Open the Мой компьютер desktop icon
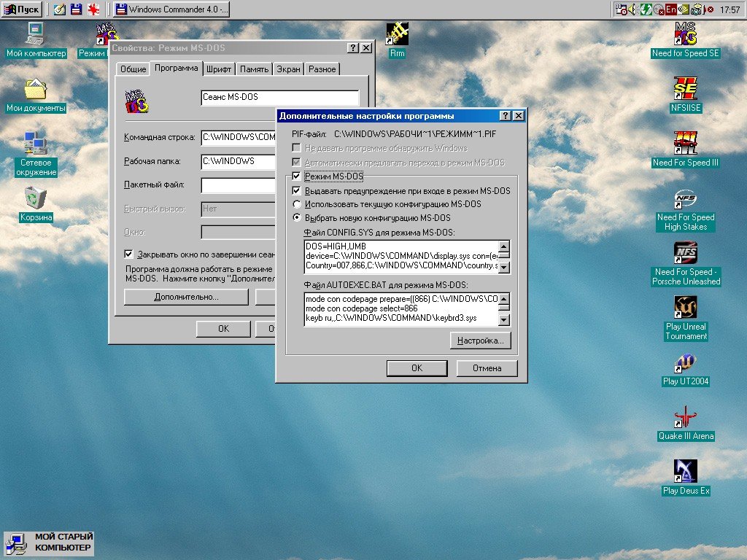This screenshot has width=747, height=560. click(36, 35)
